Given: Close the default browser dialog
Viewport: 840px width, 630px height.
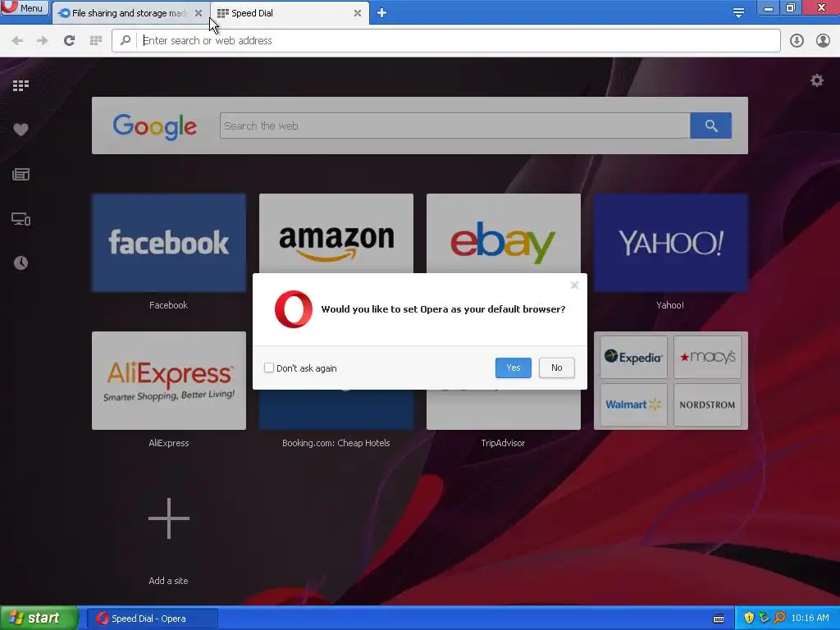Looking at the screenshot, I should (x=574, y=285).
